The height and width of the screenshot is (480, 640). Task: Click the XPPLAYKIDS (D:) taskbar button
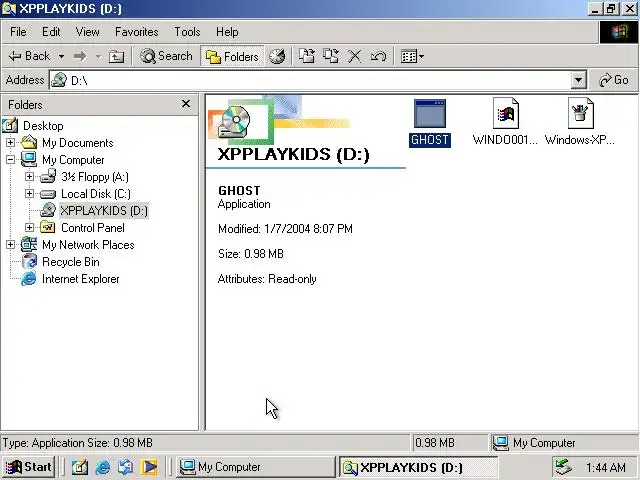pyautogui.click(x=418, y=467)
